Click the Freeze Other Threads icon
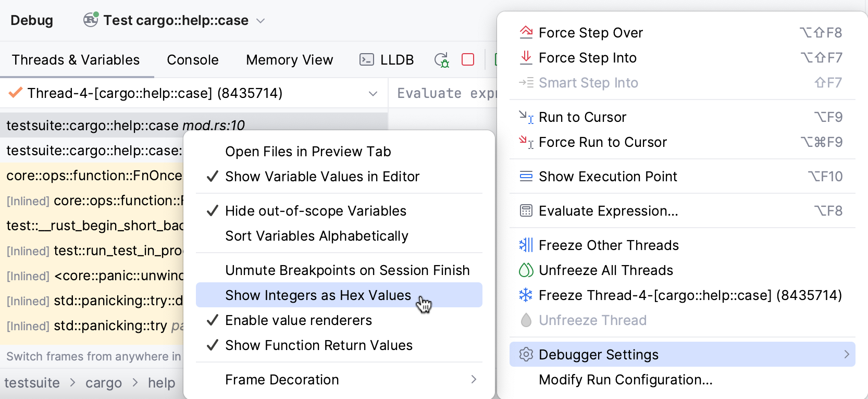 pyautogui.click(x=526, y=245)
